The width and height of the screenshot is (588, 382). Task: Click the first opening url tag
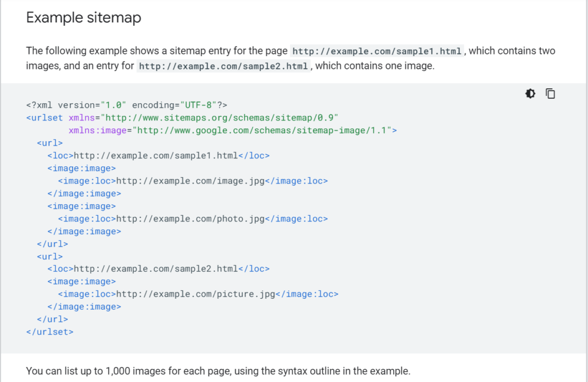pyautogui.click(x=49, y=143)
